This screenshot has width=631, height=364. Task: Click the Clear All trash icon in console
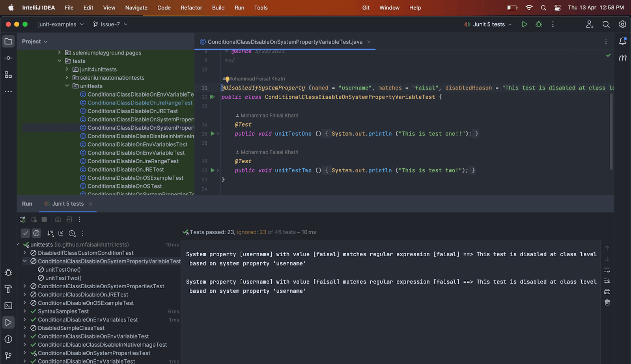[607, 302]
